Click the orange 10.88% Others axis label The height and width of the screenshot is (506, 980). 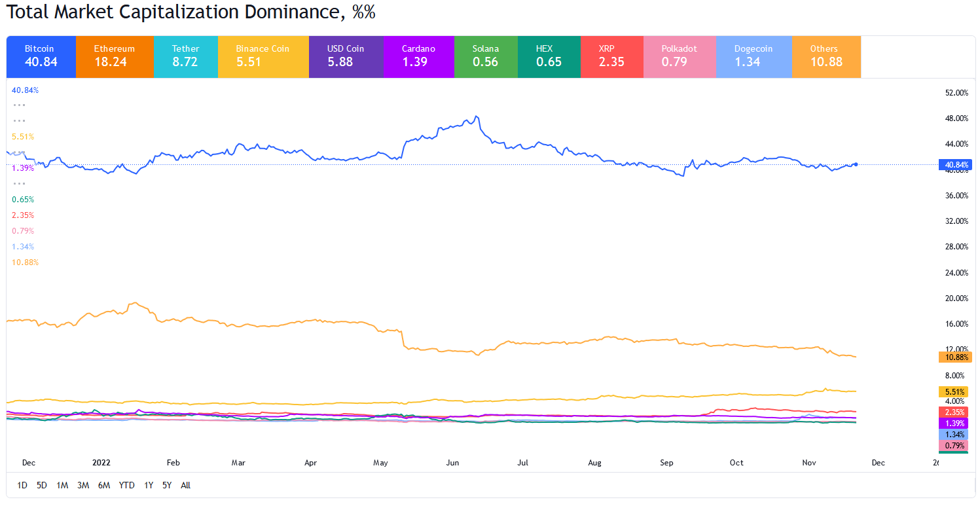coord(954,357)
